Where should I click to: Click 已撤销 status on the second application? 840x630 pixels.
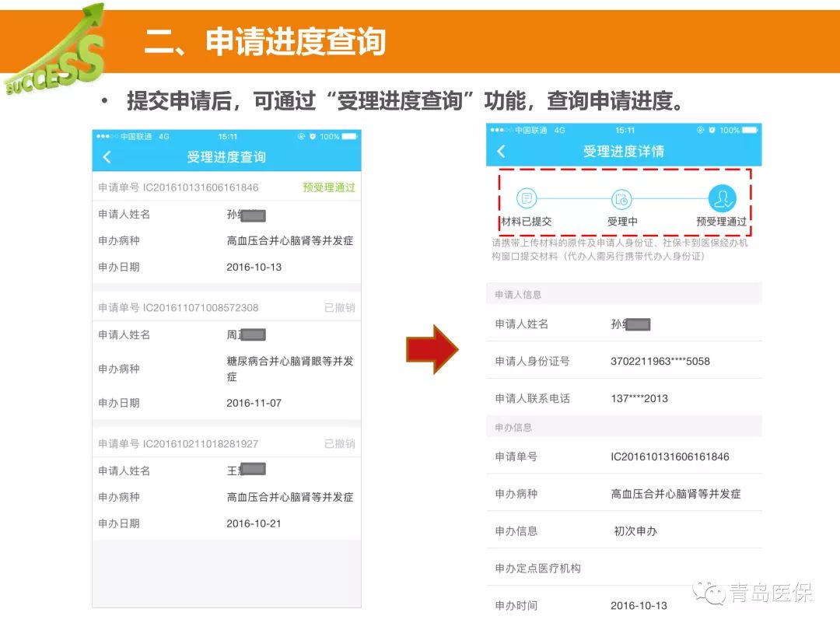339,308
